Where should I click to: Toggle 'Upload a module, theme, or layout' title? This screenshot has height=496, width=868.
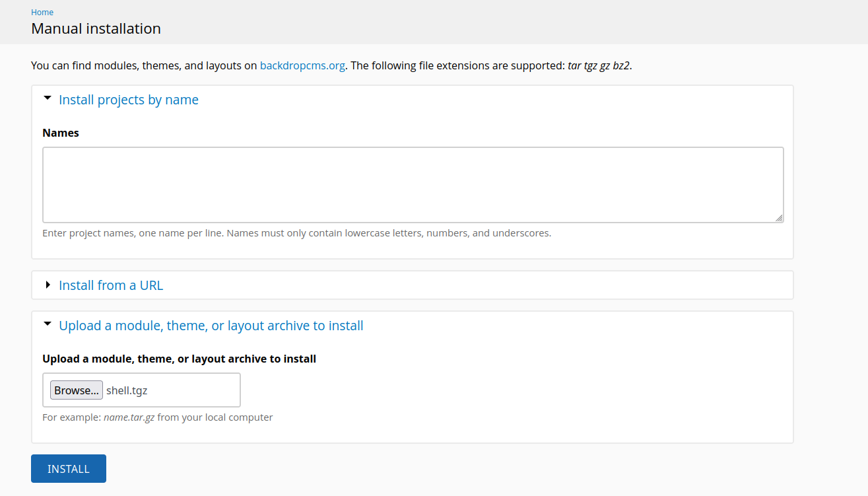coord(211,326)
